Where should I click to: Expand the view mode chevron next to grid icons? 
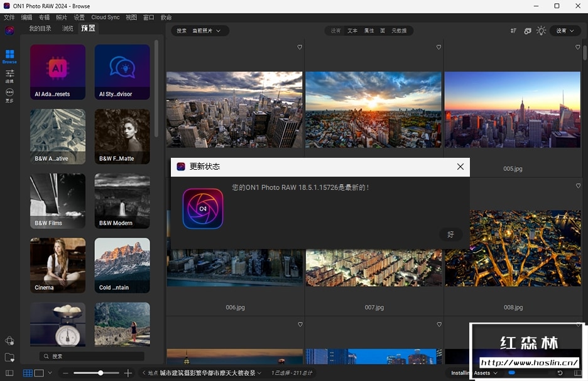[x=50, y=373]
